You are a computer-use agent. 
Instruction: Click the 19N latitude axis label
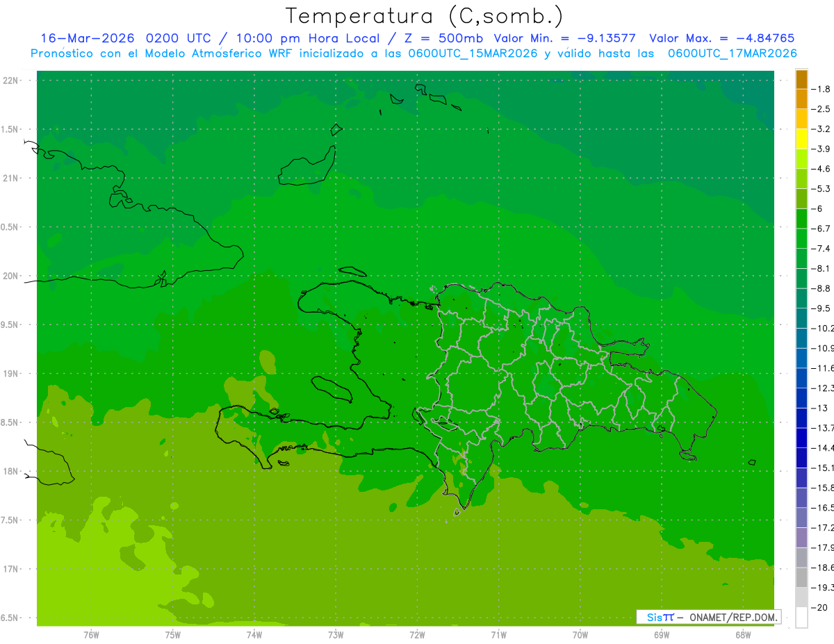point(12,374)
